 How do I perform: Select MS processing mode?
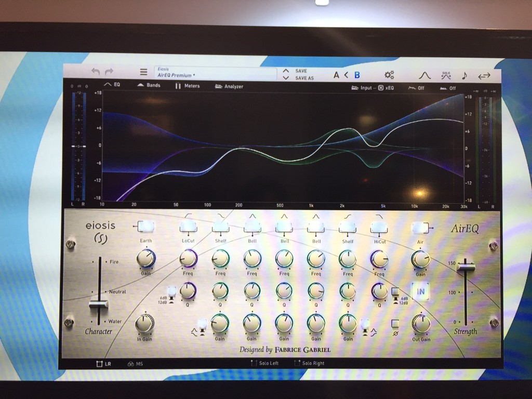[136, 364]
